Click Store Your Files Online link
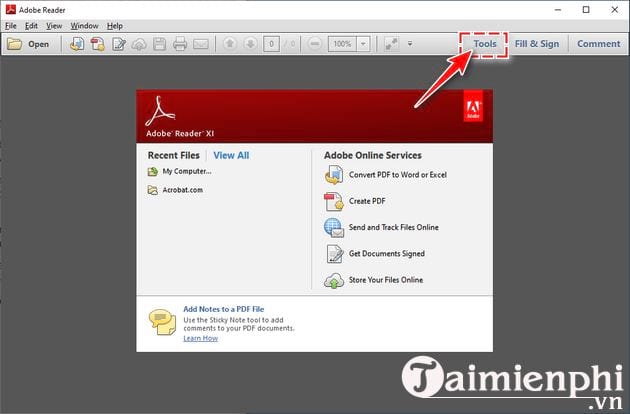The width and height of the screenshot is (630, 414). [386, 280]
